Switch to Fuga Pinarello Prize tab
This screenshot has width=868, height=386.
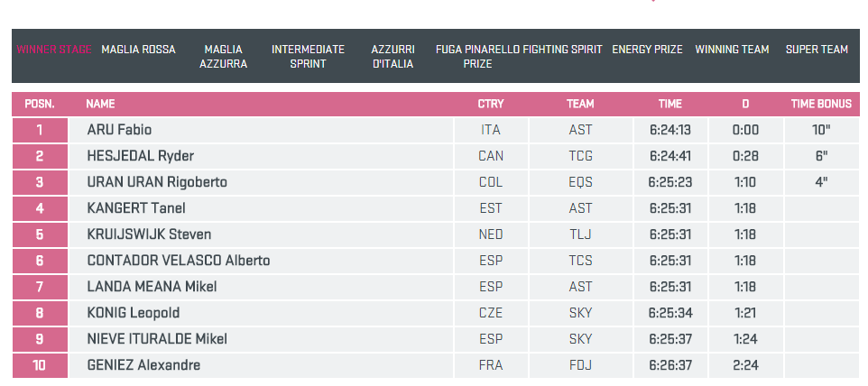[x=477, y=57]
